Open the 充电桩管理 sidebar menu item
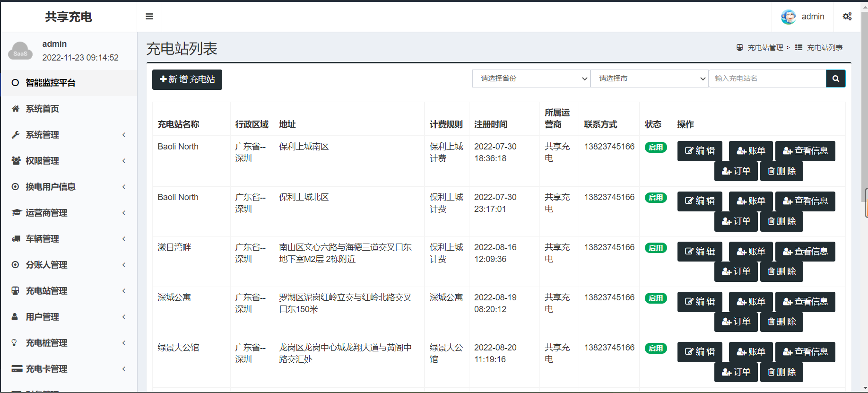The image size is (868, 393). 69,343
